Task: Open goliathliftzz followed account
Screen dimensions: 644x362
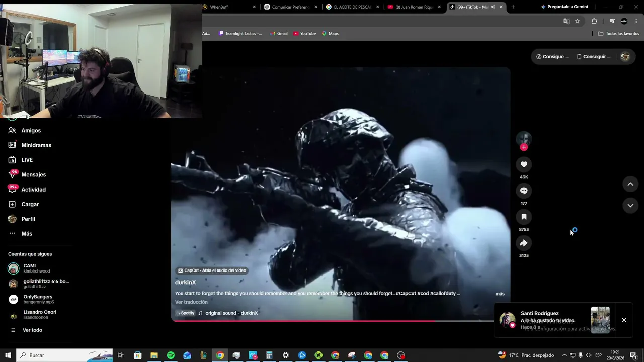Action: click(x=39, y=284)
